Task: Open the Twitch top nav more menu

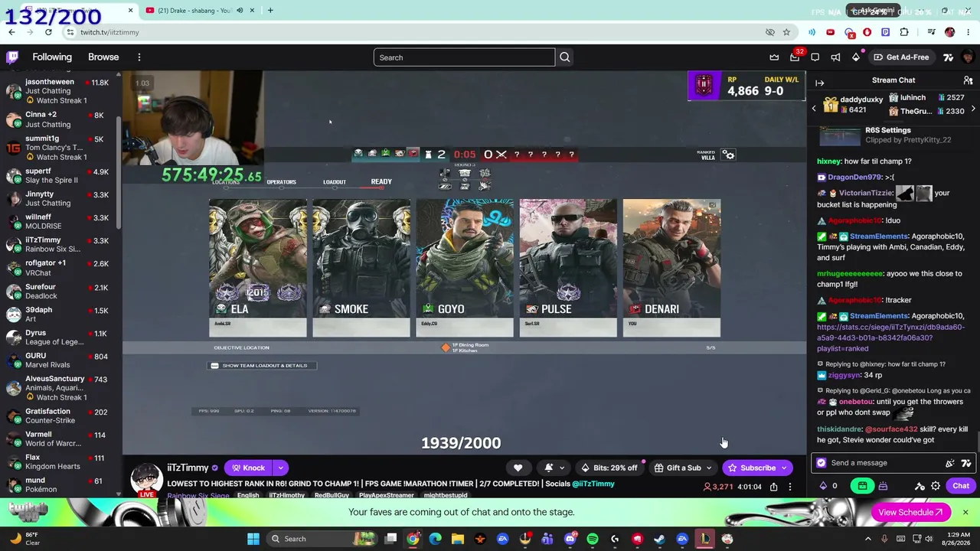Action: point(139,57)
